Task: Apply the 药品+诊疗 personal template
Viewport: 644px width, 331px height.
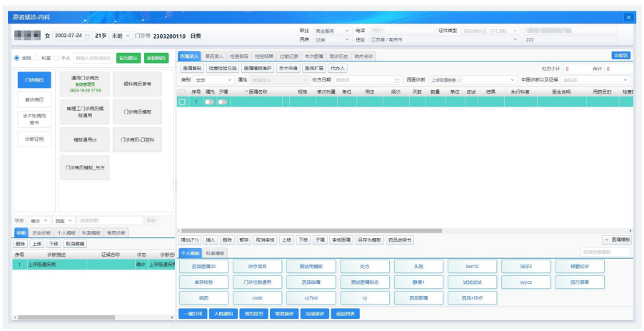Action: tap(473, 297)
